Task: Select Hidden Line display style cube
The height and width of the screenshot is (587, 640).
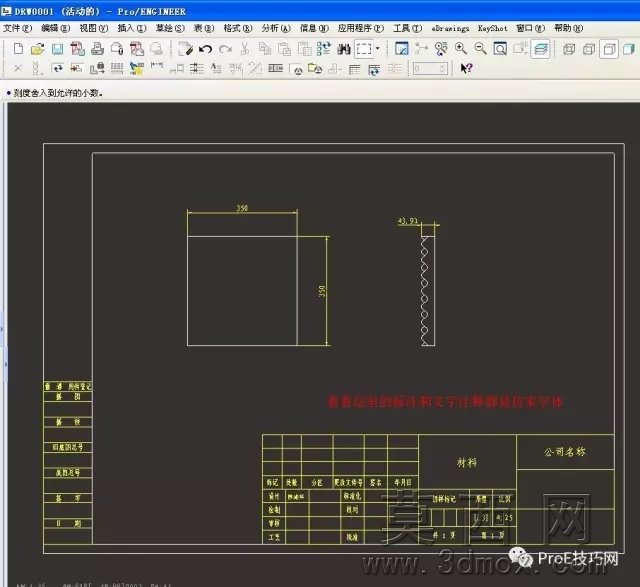Action: click(x=589, y=49)
